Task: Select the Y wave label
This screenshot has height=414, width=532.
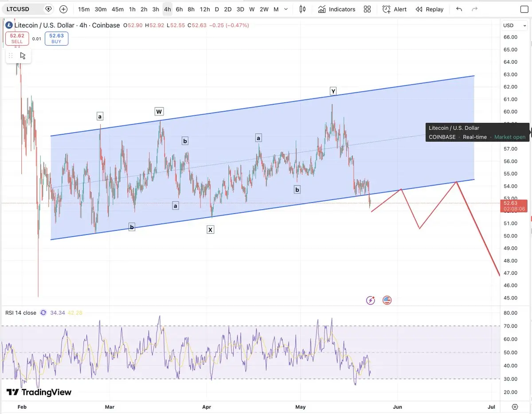Action: (x=333, y=91)
